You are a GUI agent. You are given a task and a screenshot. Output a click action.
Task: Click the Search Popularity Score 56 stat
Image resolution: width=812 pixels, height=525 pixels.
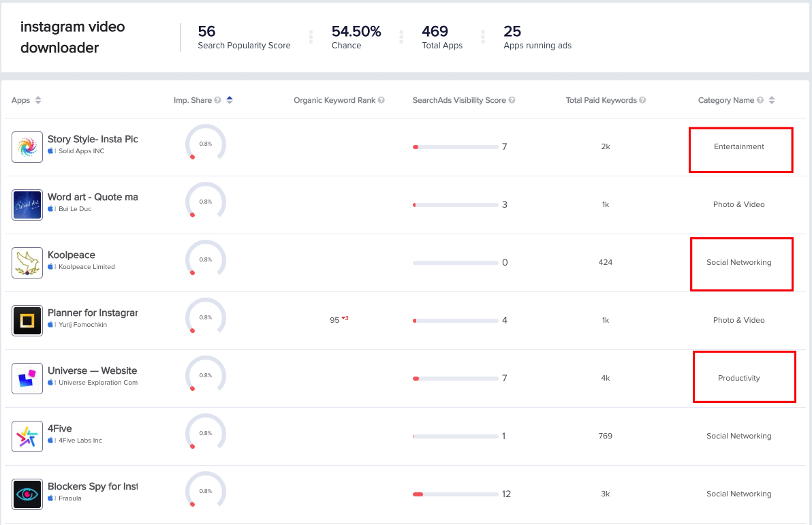pos(244,37)
